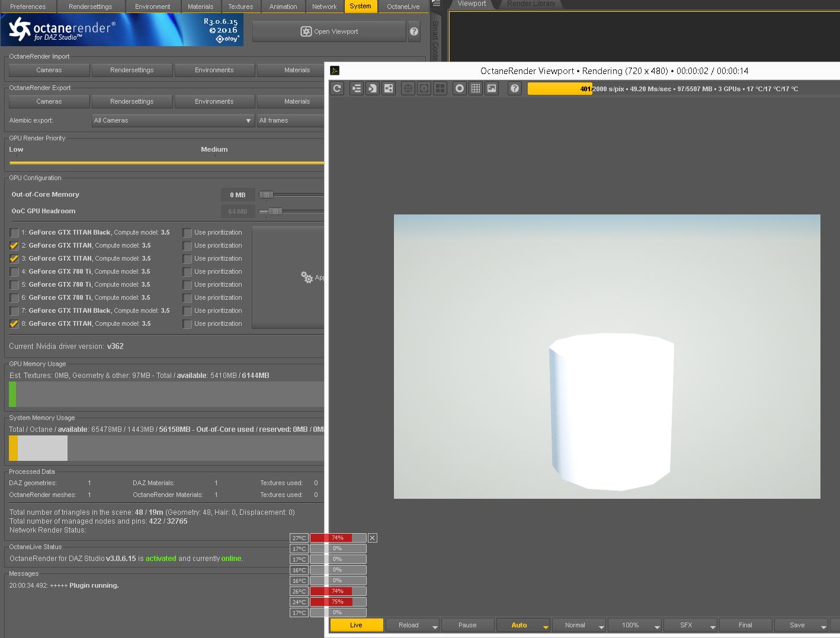Adjust the Out-of-Core Memory slider

(x=267, y=195)
